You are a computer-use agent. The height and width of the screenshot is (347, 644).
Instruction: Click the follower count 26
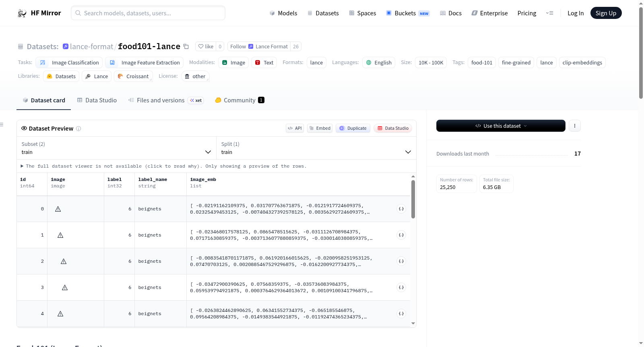click(x=296, y=46)
